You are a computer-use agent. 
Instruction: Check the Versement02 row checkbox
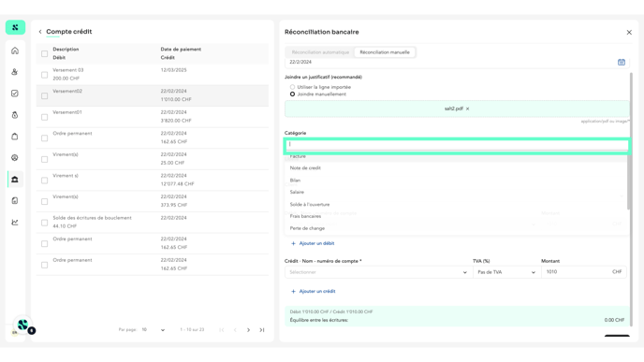(44, 96)
